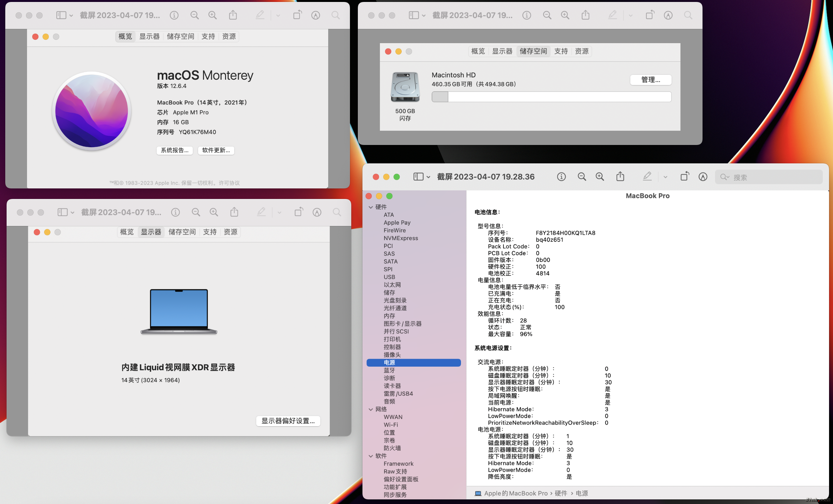
Task: Zoom in in the 19.28.36 Preview window
Action: click(x=600, y=177)
